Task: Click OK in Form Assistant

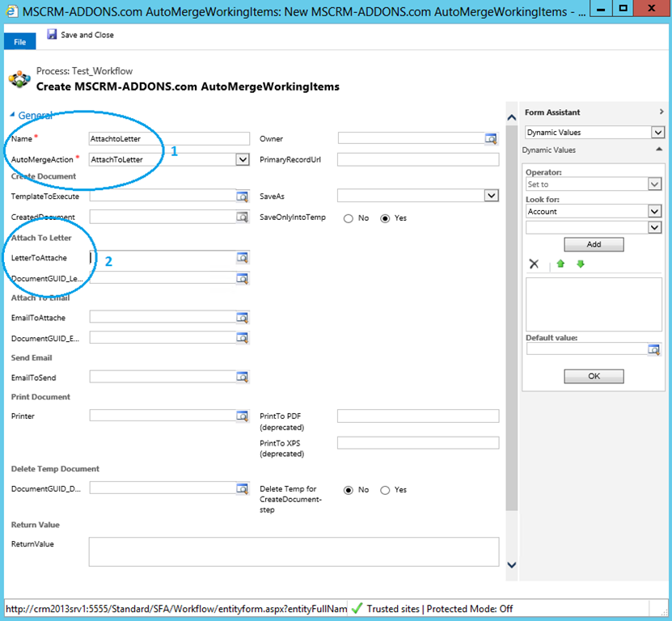Action: [594, 376]
